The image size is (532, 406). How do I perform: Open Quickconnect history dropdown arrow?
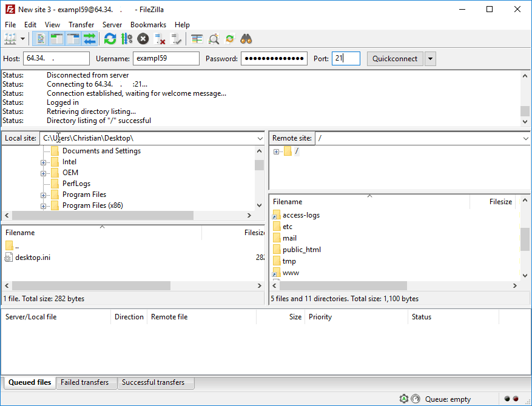click(x=430, y=59)
